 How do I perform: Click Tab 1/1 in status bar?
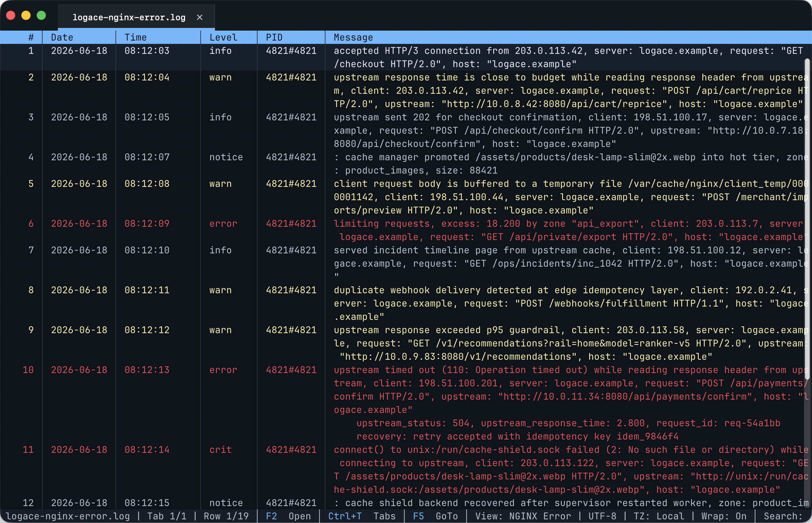coord(167,516)
